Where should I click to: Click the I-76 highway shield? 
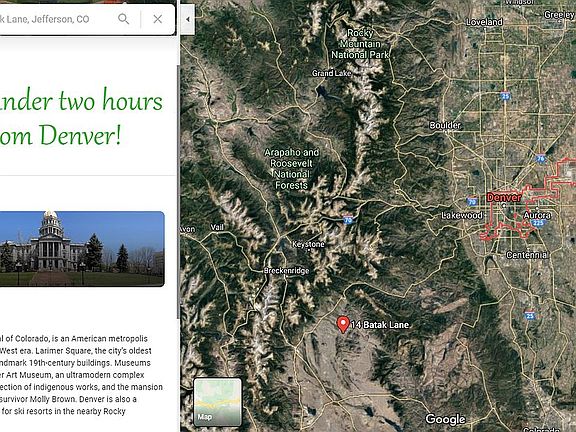(x=540, y=159)
